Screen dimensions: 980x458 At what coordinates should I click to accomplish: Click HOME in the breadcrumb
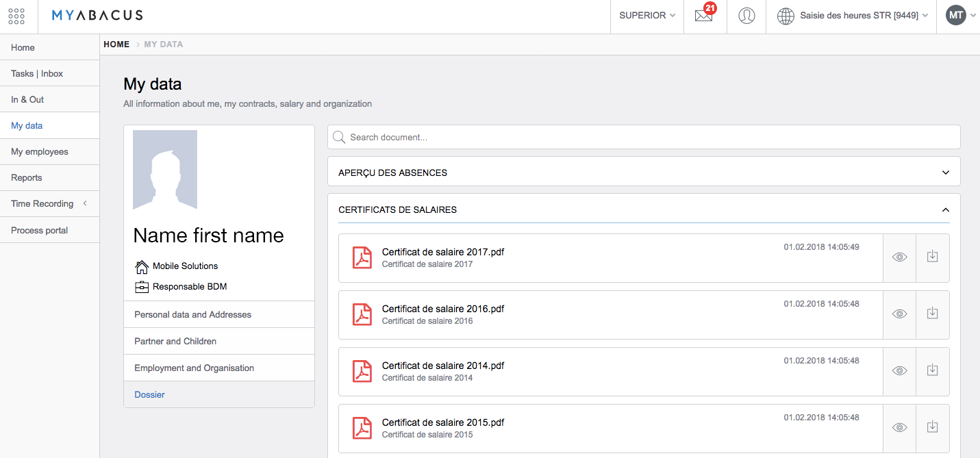click(116, 44)
